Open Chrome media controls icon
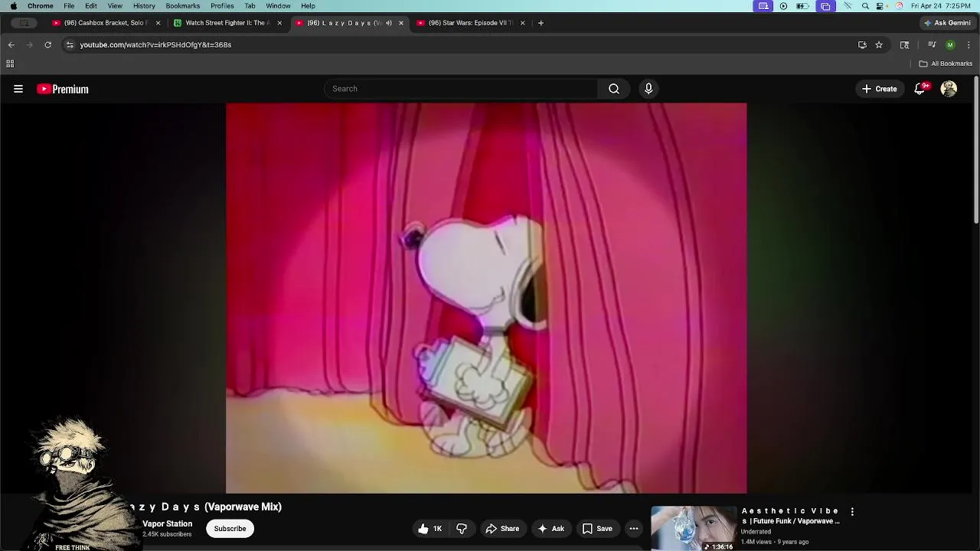This screenshot has width=980, height=551. click(932, 44)
